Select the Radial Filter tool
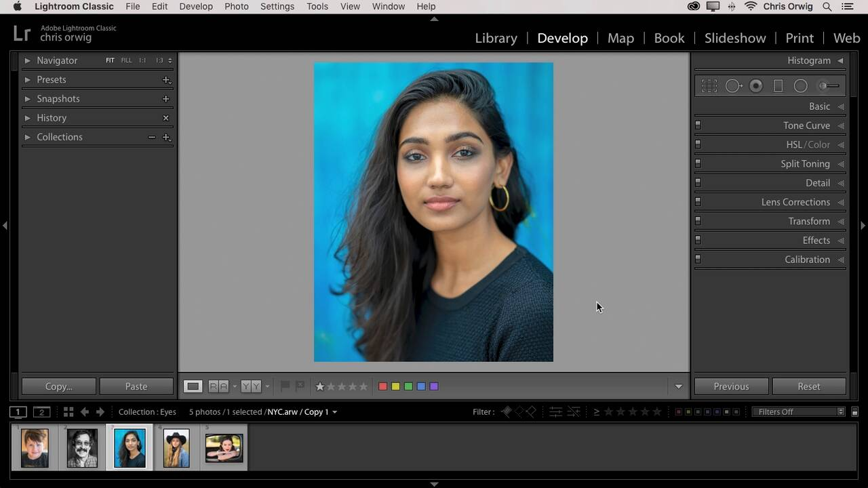This screenshot has height=488, width=868. 801,86
